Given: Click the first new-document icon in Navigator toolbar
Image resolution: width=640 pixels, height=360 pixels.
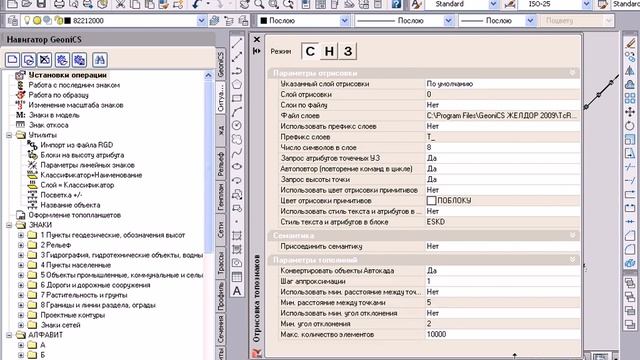Looking at the screenshot, I should (13, 60).
